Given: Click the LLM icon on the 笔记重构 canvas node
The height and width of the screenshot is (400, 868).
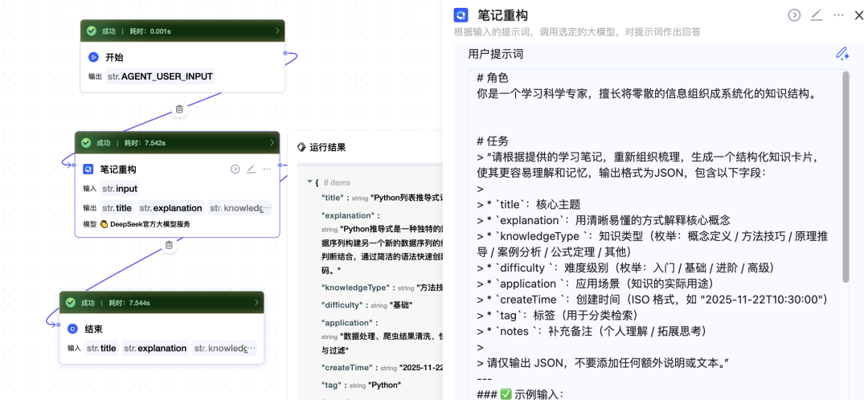Looking at the screenshot, I should (88, 169).
